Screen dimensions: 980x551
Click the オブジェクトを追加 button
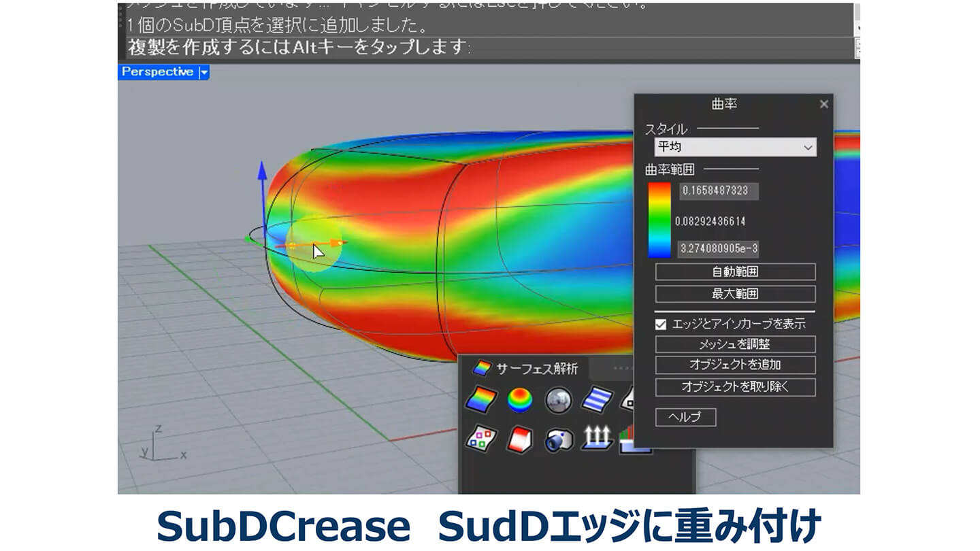(735, 365)
